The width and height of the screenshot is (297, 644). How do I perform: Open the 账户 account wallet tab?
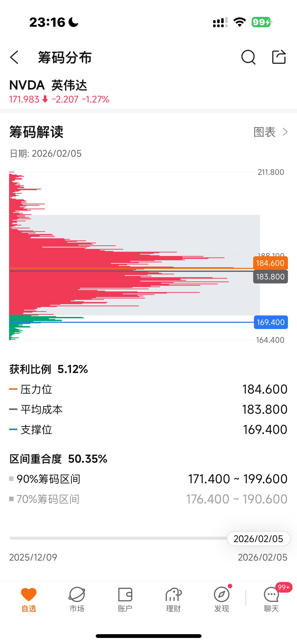[125, 599]
